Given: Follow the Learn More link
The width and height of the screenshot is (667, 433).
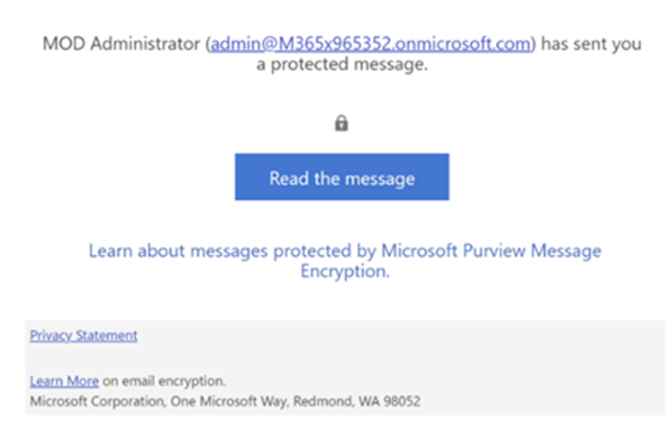Looking at the screenshot, I should 64,381.
